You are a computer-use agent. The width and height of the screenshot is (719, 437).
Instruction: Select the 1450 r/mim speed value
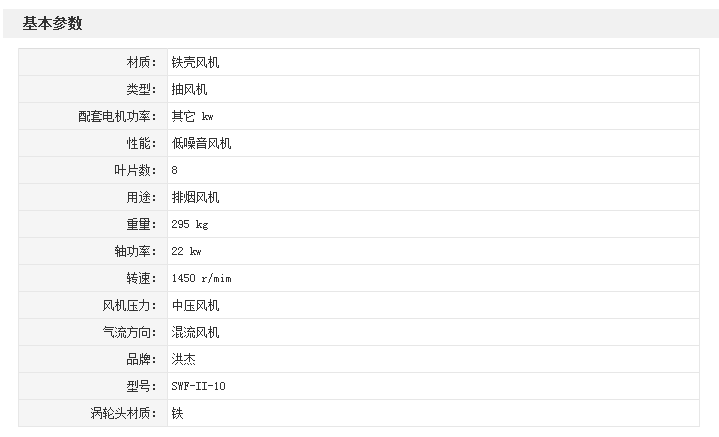click(201, 278)
